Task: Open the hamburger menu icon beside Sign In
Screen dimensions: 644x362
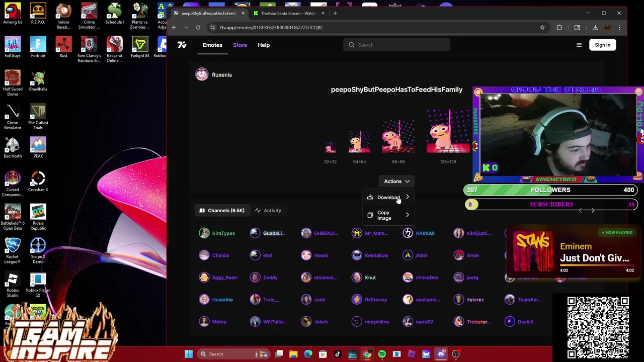Action: pyautogui.click(x=579, y=45)
